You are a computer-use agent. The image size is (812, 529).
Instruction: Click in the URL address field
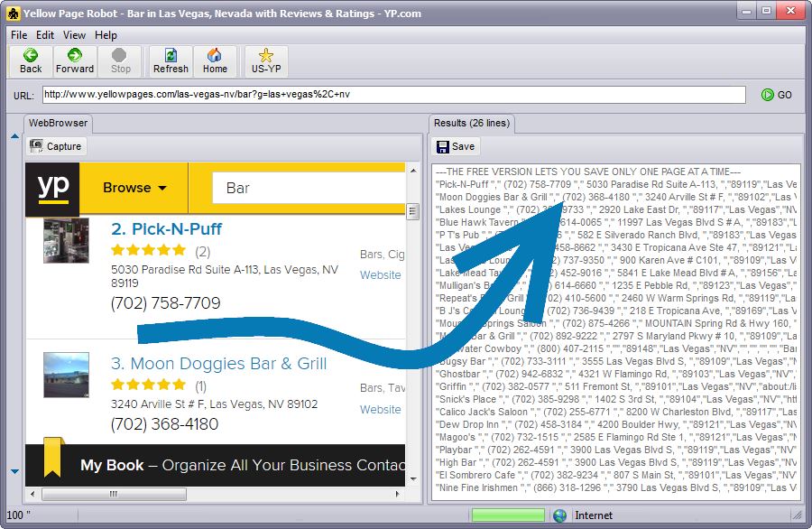[392, 95]
